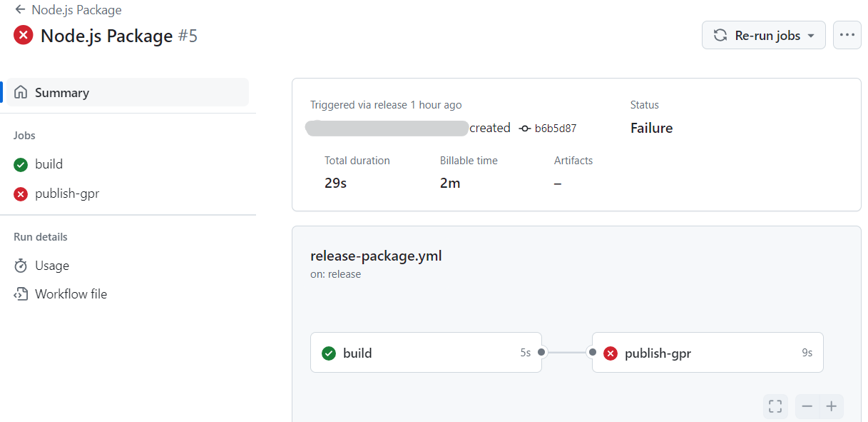Open the Usage run details page
Viewport: 868px width, 422px height.
(x=51, y=265)
